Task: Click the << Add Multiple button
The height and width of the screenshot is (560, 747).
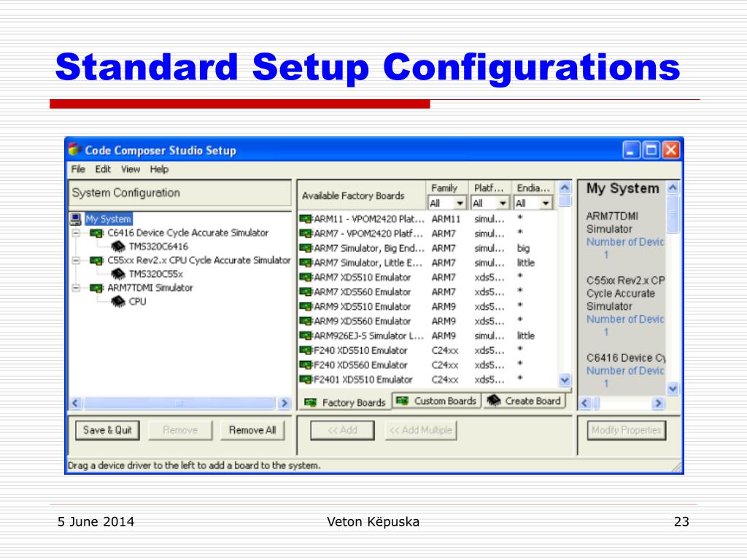Action: point(421,430)
